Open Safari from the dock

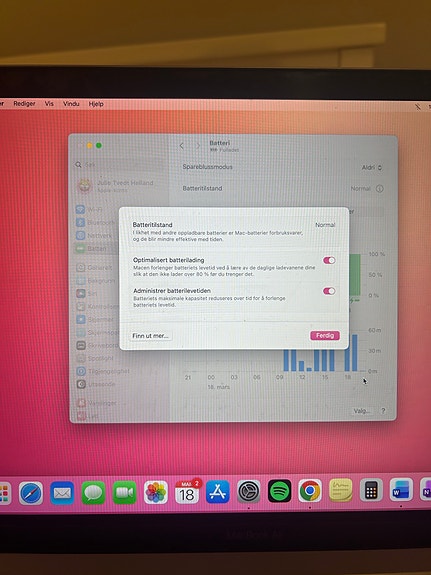tap(31, 493)
